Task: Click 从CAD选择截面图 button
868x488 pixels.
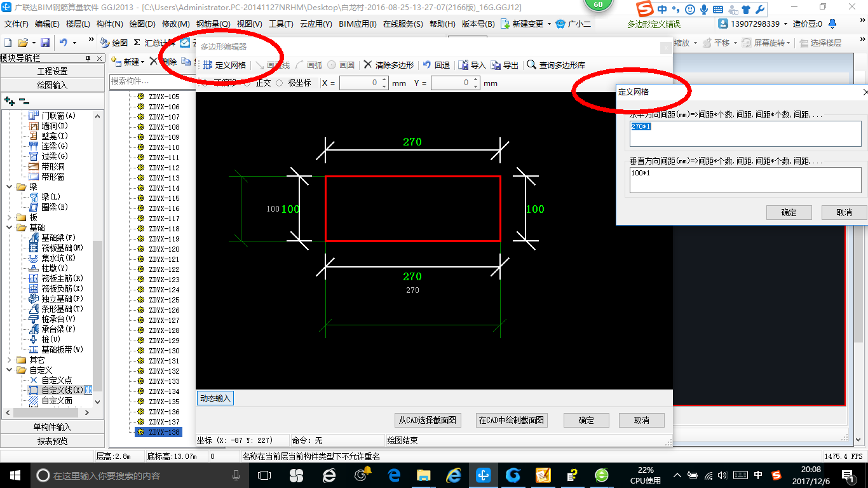Action: (x=428, y=420)
